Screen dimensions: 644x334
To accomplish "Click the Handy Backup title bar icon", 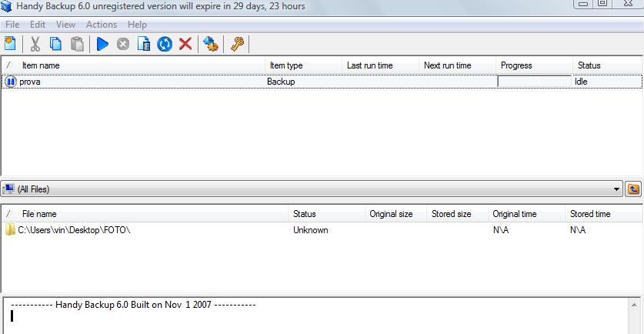I will pyautogui.click(x=6, y=6).
